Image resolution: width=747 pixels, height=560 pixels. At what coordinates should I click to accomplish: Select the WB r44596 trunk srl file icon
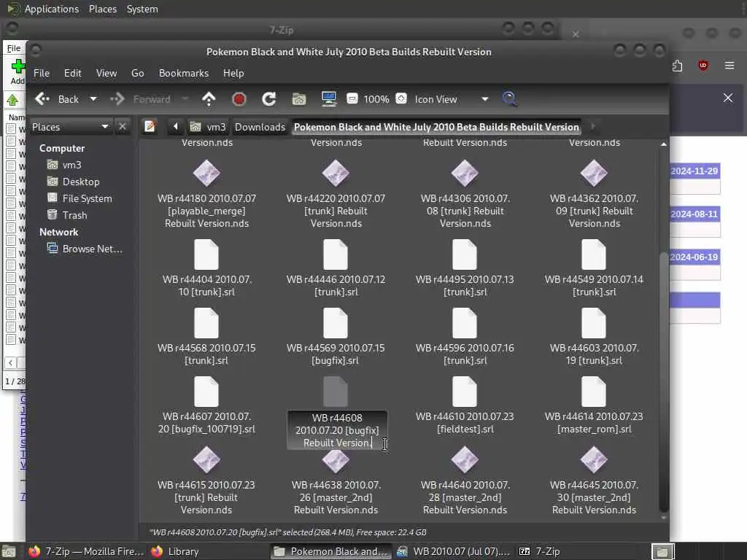click(x=465, y=323)
